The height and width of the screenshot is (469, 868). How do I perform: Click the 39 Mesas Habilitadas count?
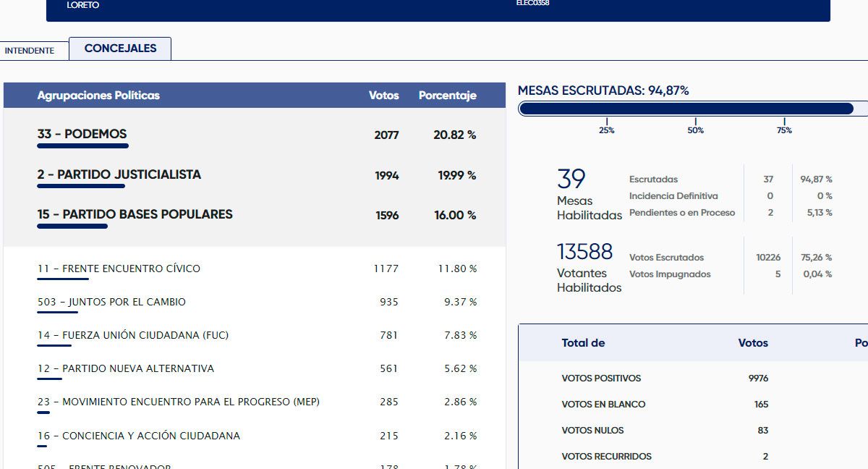pyautogui.click(x=571, y=179)
